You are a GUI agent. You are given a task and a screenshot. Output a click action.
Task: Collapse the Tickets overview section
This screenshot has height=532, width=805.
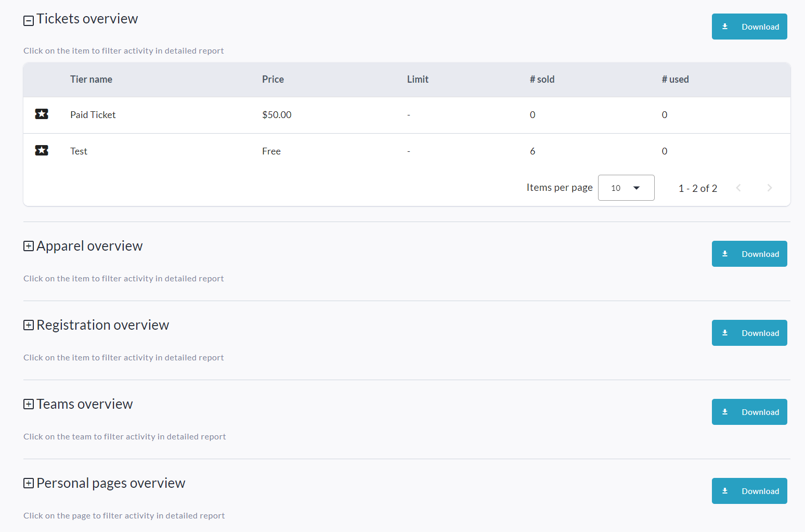[29, 20]
